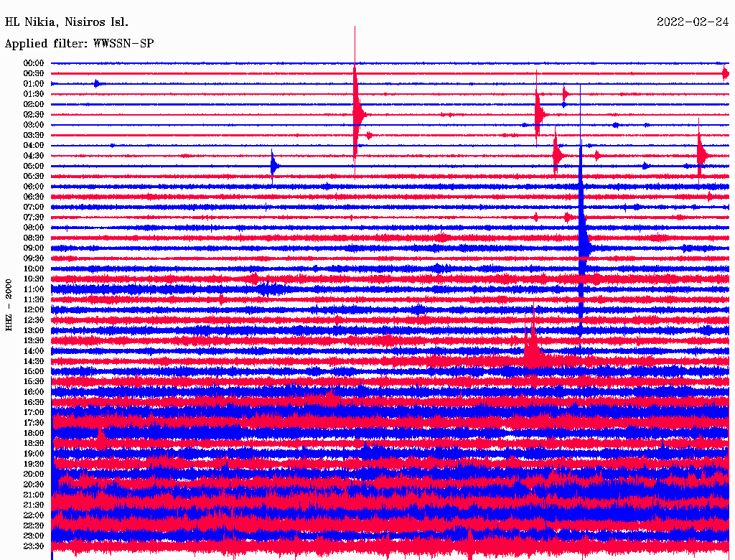The image size is (735, 560).
Task: Click the 11:00 time label
Action: click(34, 289)
